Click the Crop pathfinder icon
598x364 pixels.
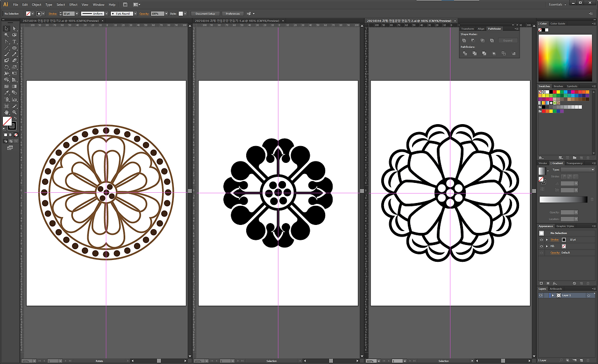494,54
